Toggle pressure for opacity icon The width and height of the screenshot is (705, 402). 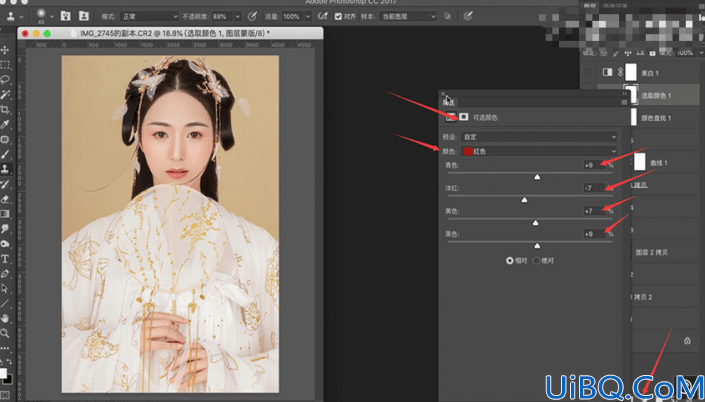coord(252,16)
